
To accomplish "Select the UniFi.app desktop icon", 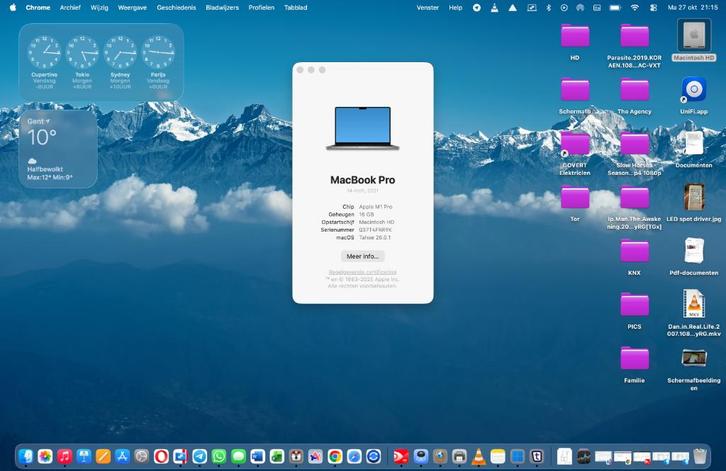I will [x=694, y=92].
